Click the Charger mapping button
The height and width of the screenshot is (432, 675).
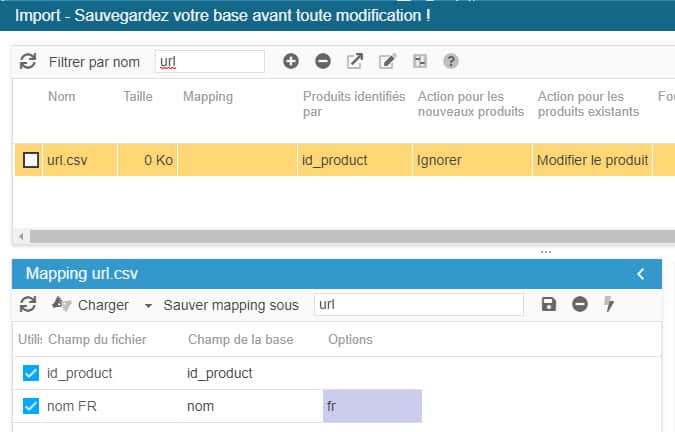[90, 305]
